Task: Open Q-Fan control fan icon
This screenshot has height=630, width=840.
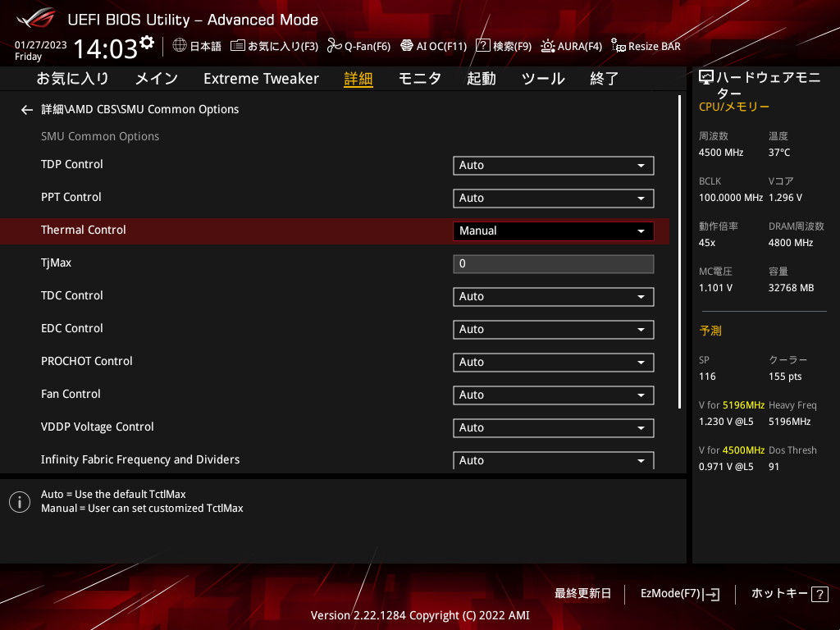Action: click(x=335, y=46)
